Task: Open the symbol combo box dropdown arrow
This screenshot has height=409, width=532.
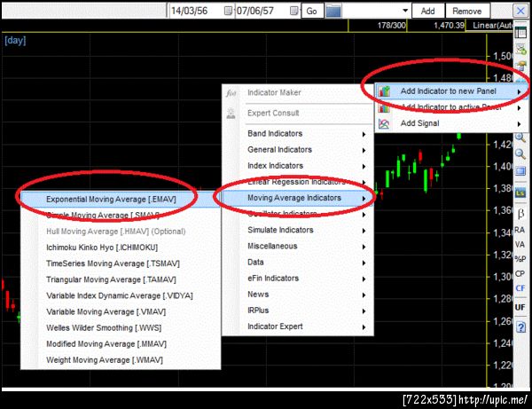Action: click(405, 11)
